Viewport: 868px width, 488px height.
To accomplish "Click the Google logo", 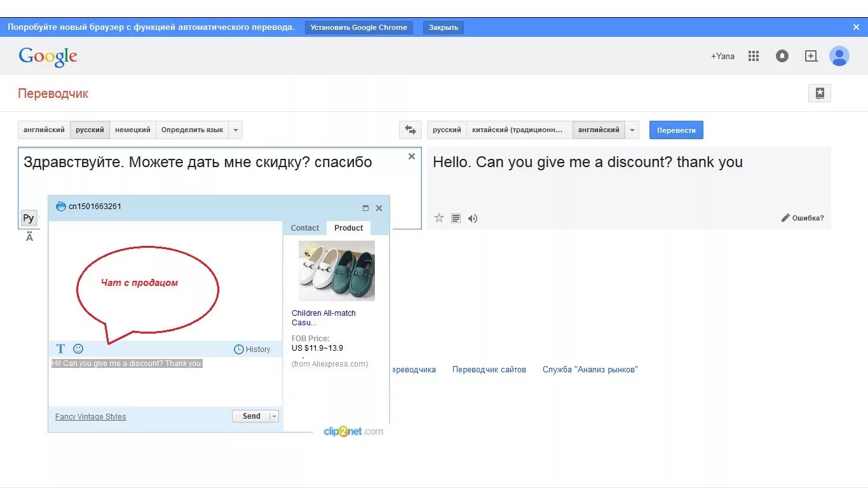I will pyautogui.click(x=48, y=57).
